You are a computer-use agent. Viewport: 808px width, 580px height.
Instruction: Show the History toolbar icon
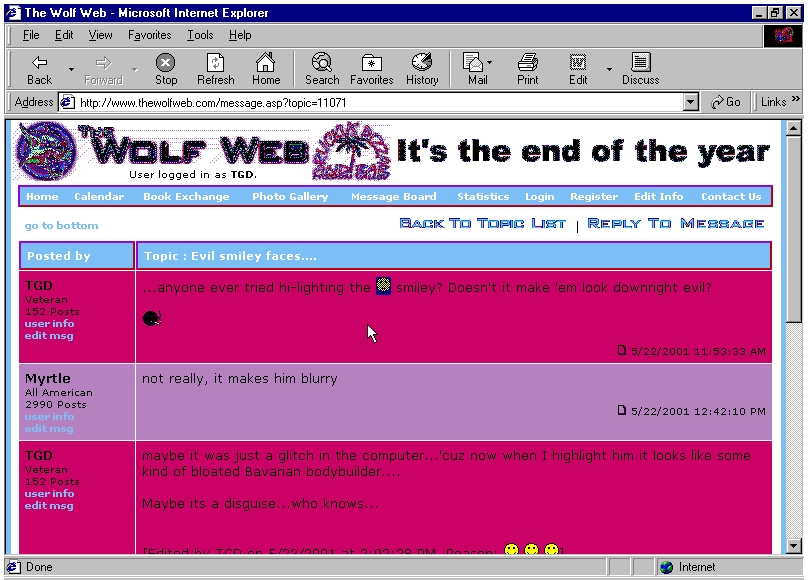pyautogui.click(x=421, y=63)
